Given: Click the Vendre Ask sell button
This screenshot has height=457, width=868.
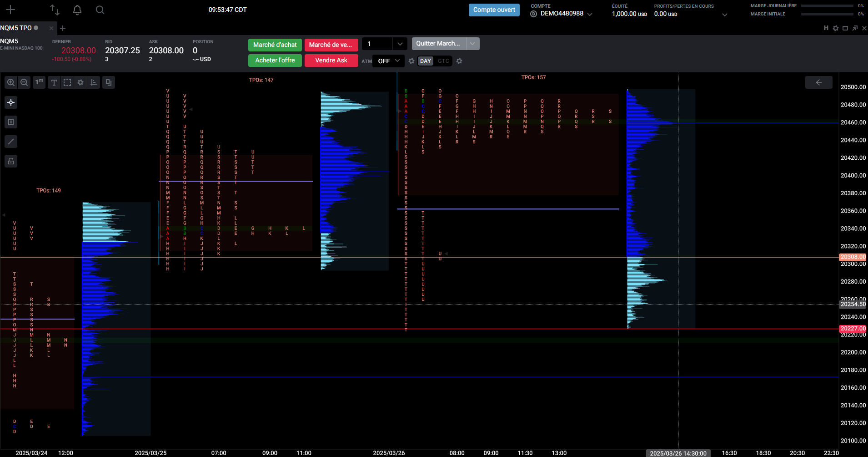Looking at the screenshot, I should point(331,60).
